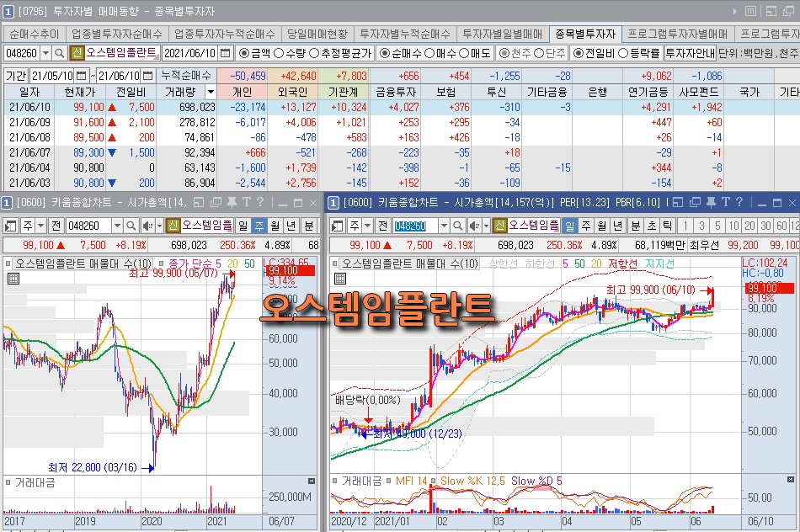
Task: Switch to 업종별투자자순매수 tab
Action: [116, 35]
